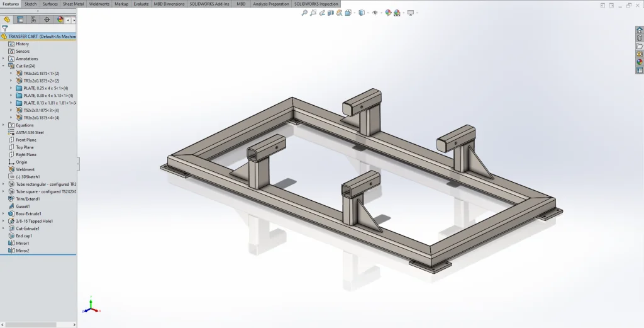
Task: Expand PLATE, 0.25 x 4 x 5 item
Action: click(11, 88)
